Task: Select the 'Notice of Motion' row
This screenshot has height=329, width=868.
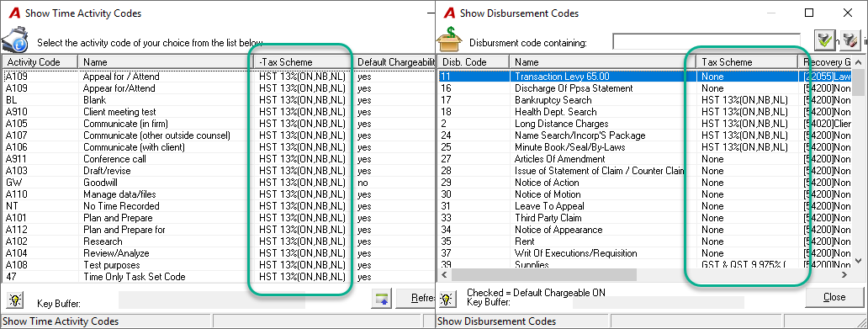Action: coord(645,194)
